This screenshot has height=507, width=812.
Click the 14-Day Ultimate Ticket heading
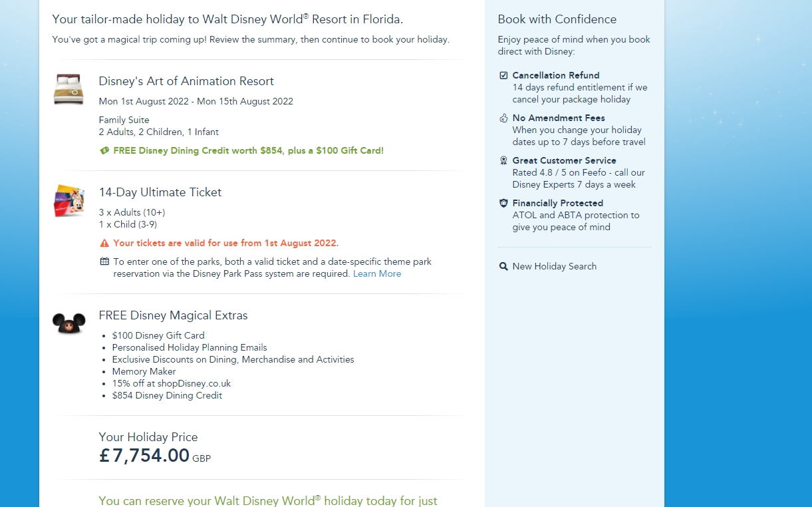coord(160,192)
